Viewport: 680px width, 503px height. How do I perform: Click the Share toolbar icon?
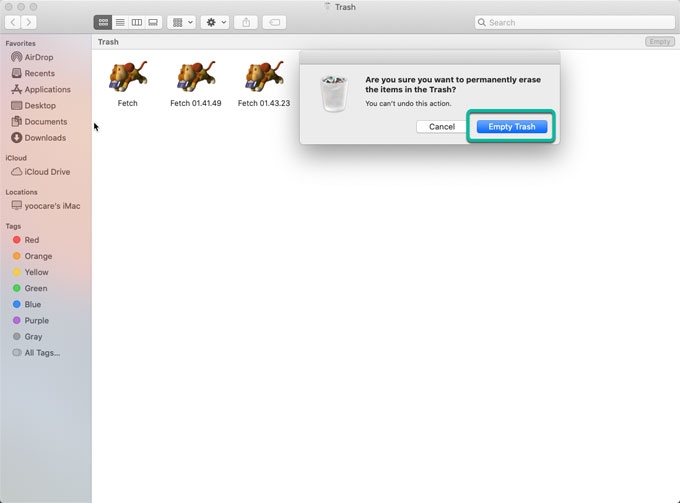pos(247,22)
